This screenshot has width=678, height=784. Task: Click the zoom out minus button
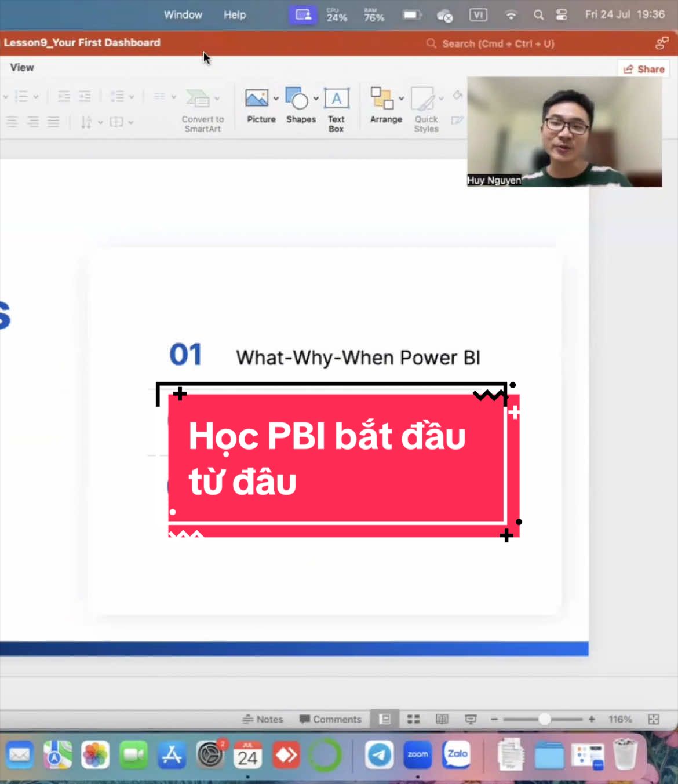pos(494,719)
